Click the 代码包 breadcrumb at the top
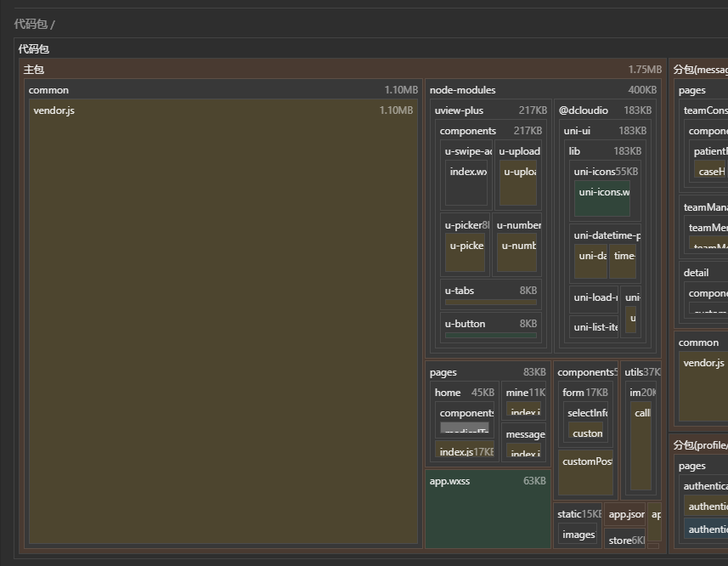728x566 pixels. coord(30,24)
